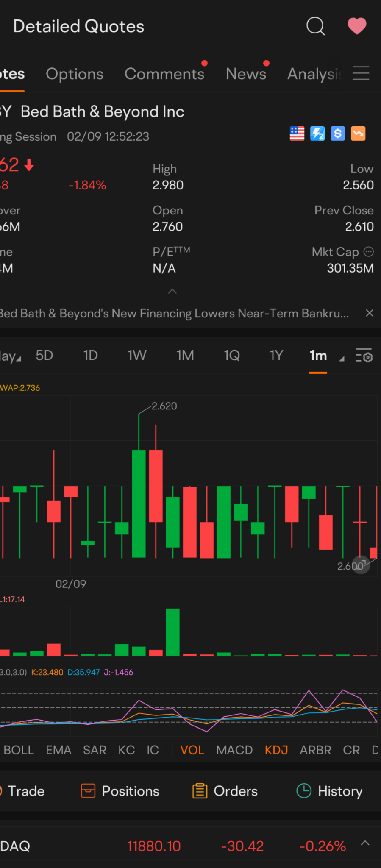The image size is (381, 868).
Task: Open Mkt Cap info circle icon
Action: click(x=369, y=252)
